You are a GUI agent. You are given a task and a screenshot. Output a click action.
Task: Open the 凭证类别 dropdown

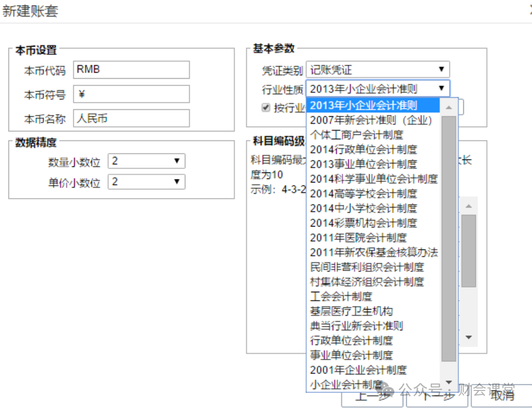(x=378, y=70)
